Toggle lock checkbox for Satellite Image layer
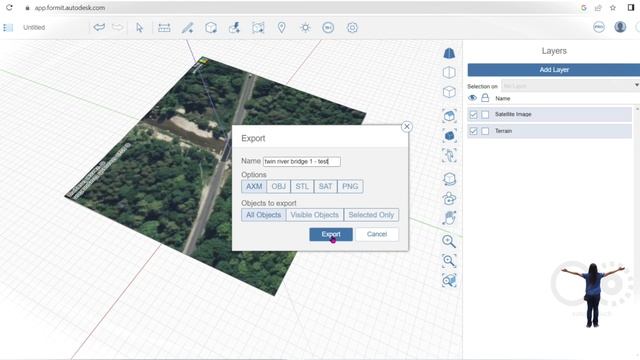 click(x=485, y=115)
